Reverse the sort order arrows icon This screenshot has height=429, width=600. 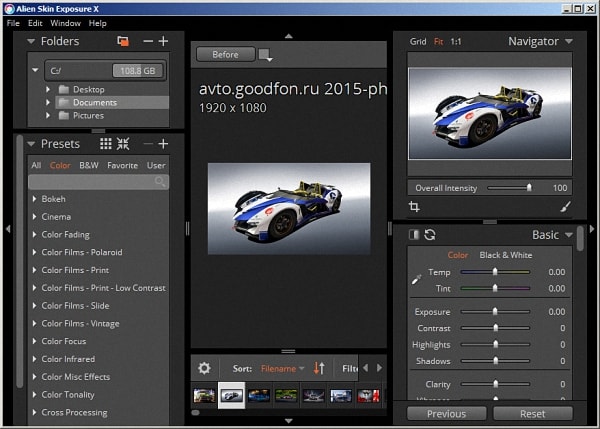click(x=319, y=368)
